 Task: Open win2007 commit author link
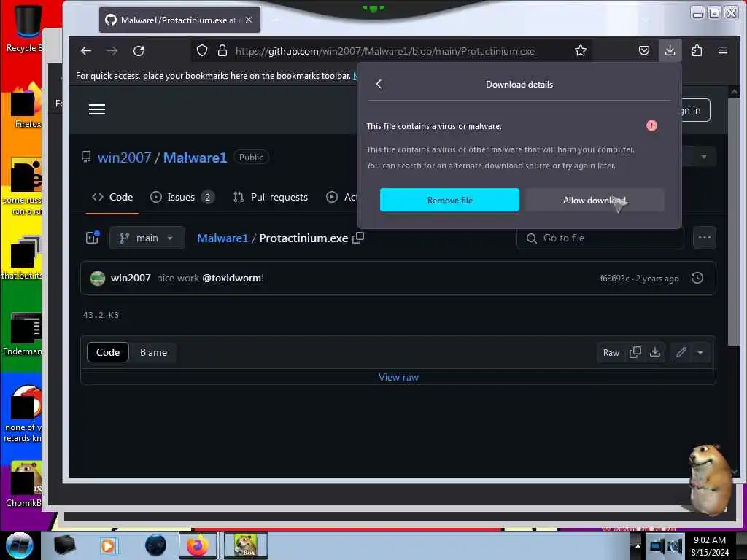[x=131, y=278]
